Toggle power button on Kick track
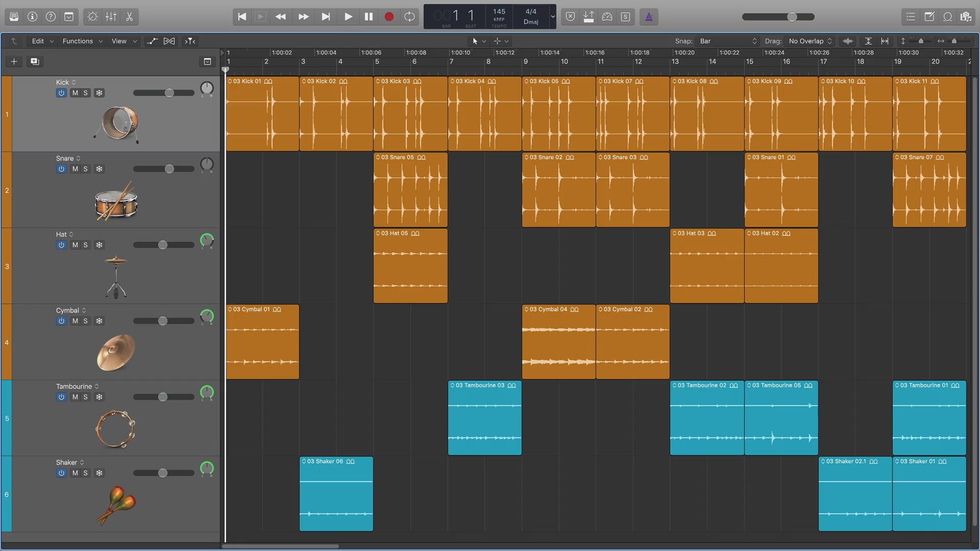This screenshot has height=551, width=980. pyautogui.click(x=61, y=93)
